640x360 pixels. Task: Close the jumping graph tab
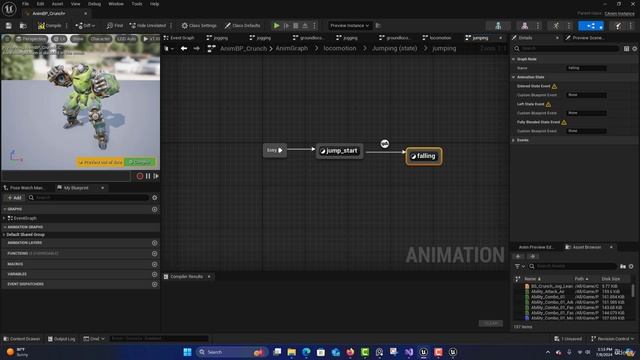(501, 38)
